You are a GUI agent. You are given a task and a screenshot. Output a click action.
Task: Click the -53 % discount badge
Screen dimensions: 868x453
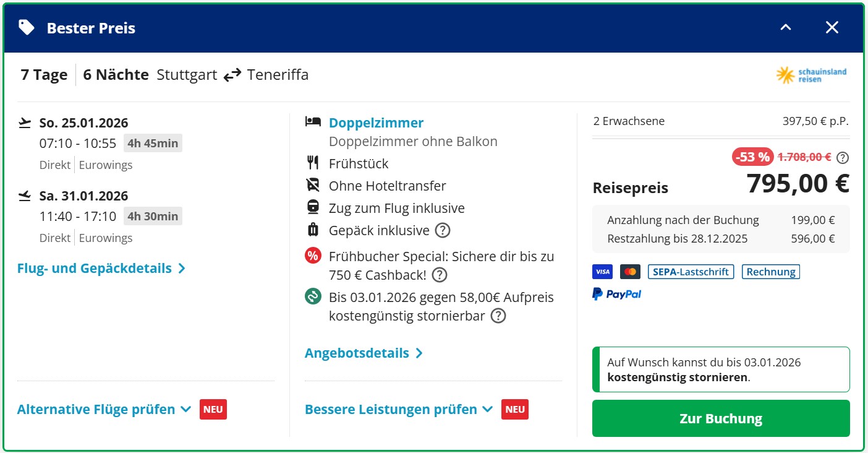[752, 157]
